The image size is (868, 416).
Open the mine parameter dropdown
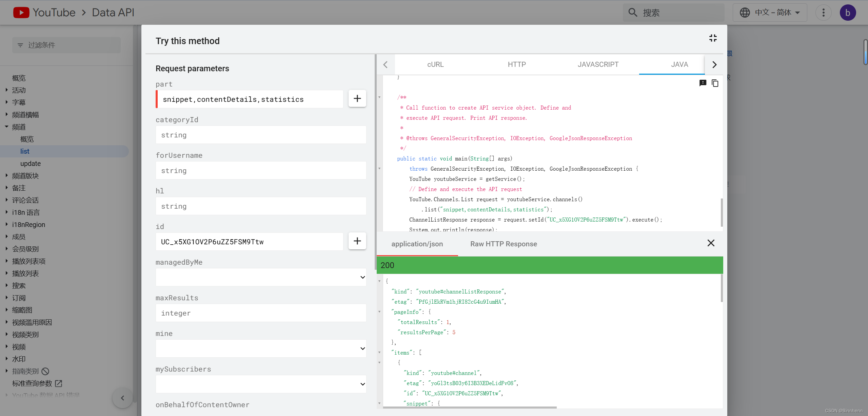point(261,348)
